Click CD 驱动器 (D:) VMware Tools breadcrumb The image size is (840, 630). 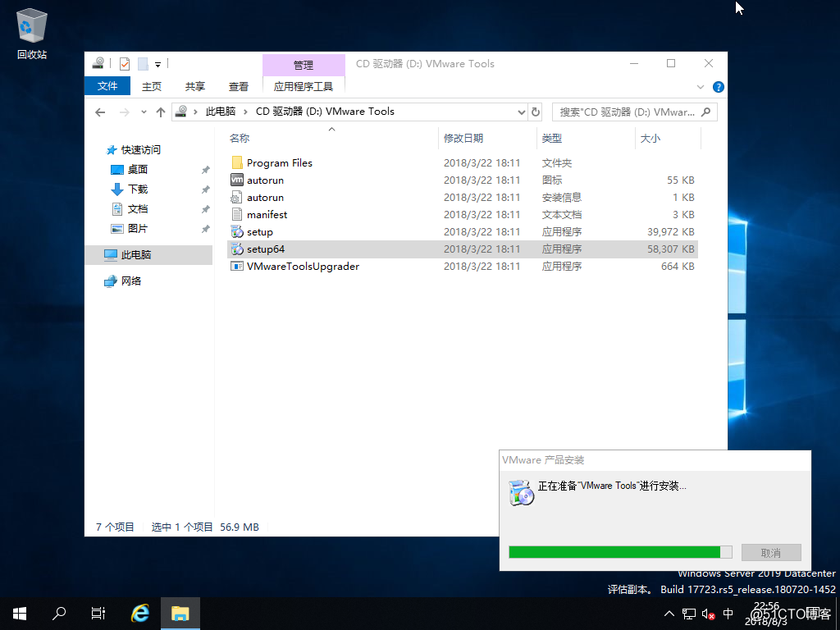coord(325,112)
